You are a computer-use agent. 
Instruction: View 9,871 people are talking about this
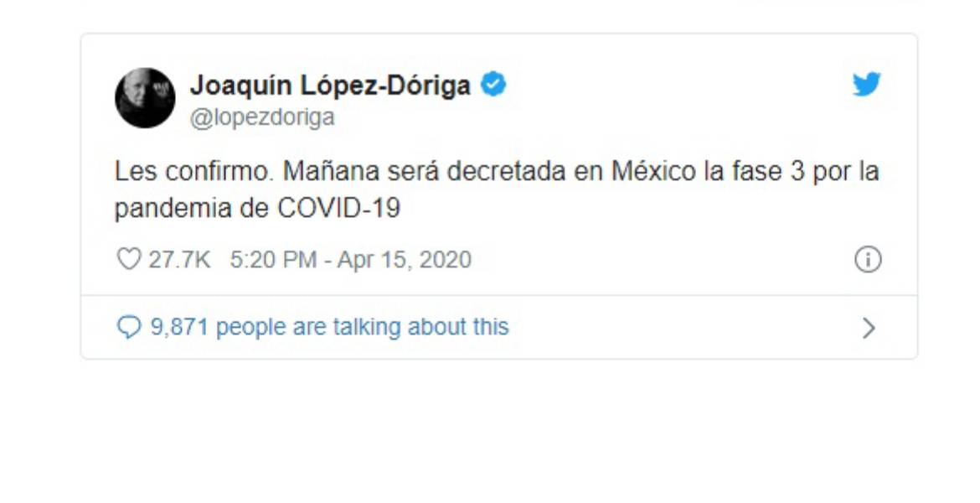[329, 326]
